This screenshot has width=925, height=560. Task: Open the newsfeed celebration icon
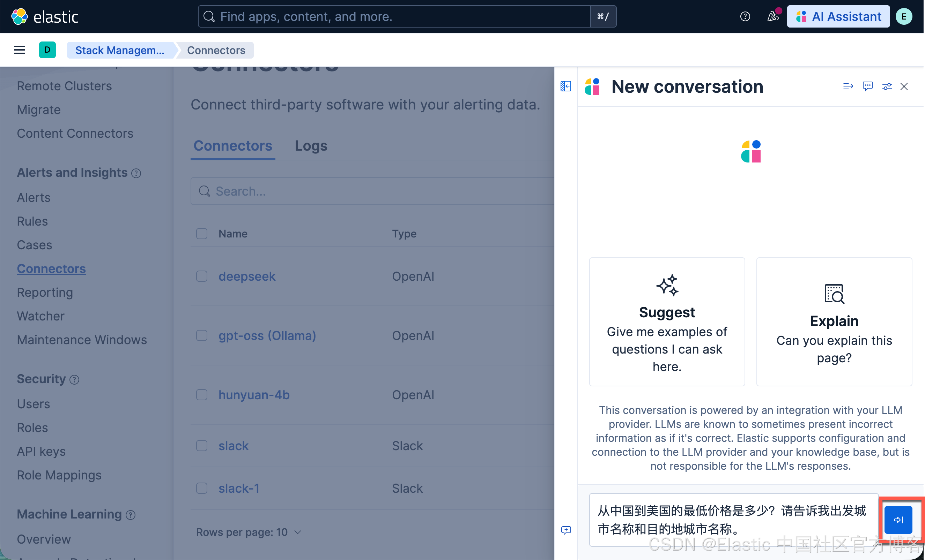(772, 16)
